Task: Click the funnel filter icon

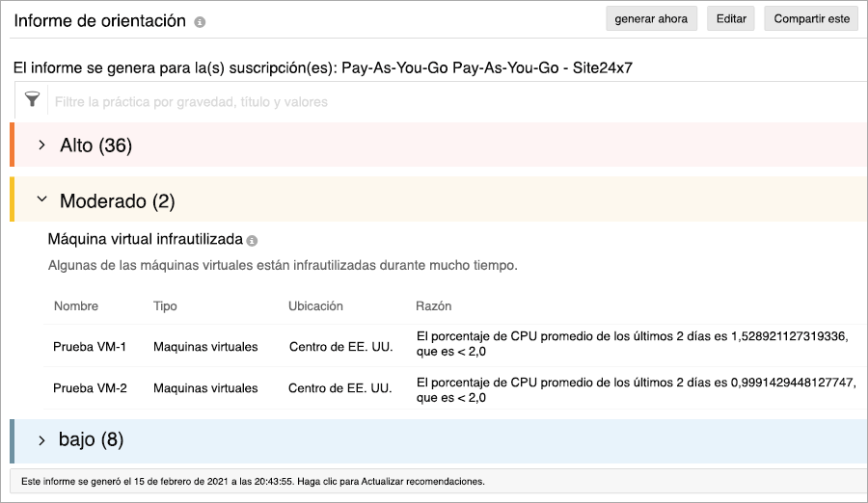Action: tap(33, 100)
